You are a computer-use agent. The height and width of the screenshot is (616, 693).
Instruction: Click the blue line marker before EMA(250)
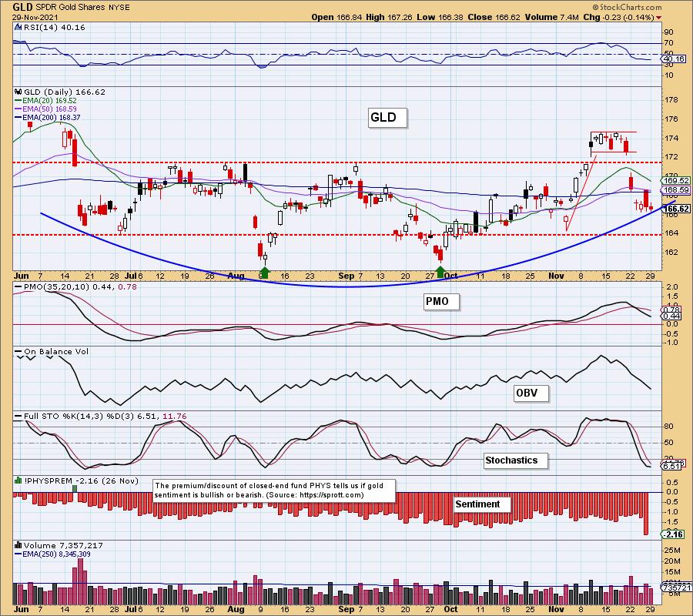18,554
